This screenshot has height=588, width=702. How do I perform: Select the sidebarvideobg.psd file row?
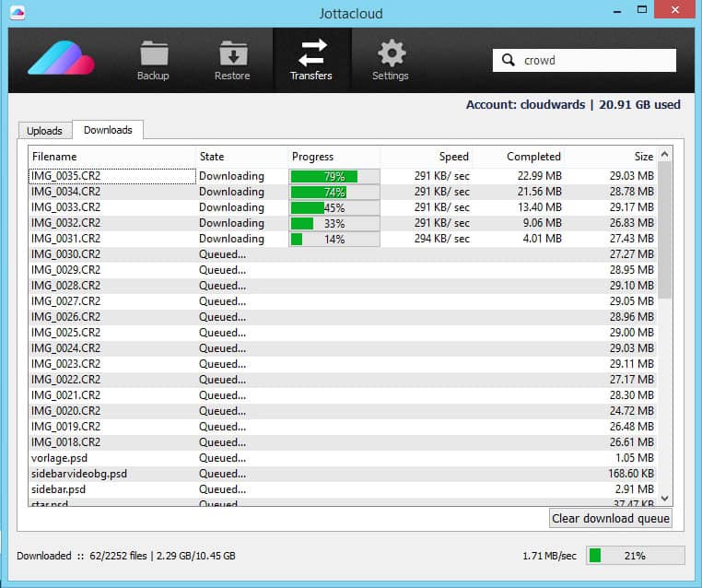343,474
